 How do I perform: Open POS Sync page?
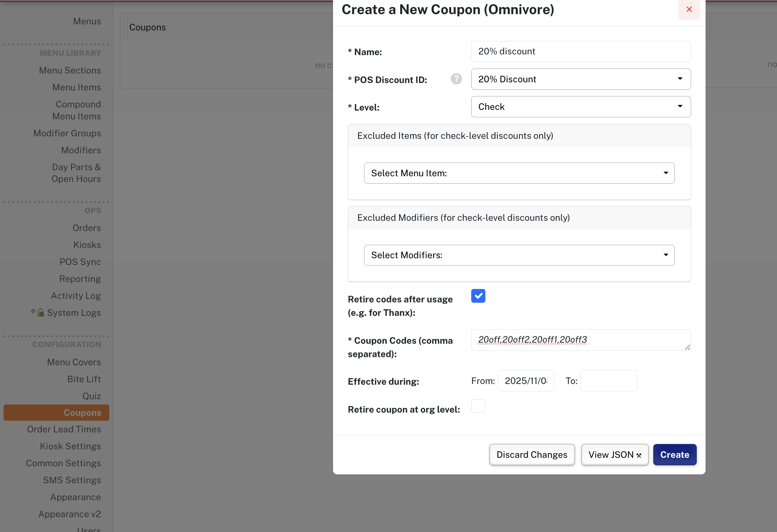click(80, 262)
